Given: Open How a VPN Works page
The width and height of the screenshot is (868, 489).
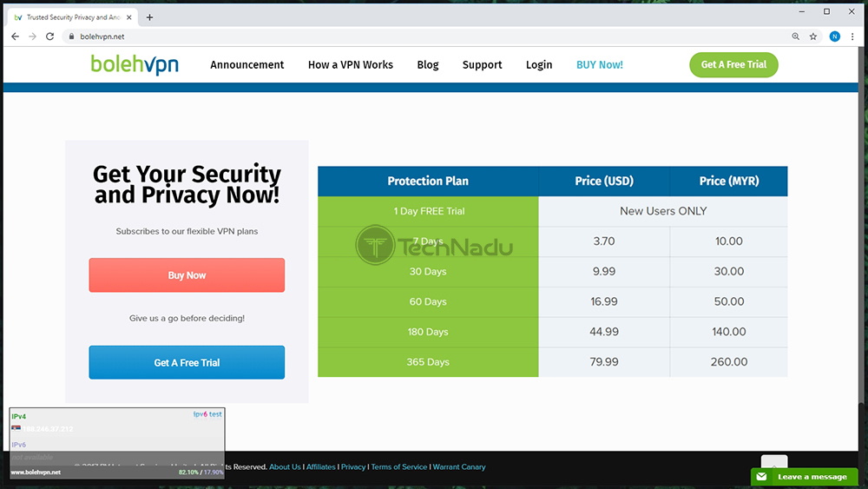Looking at the screenshot, I should point(351,65).
